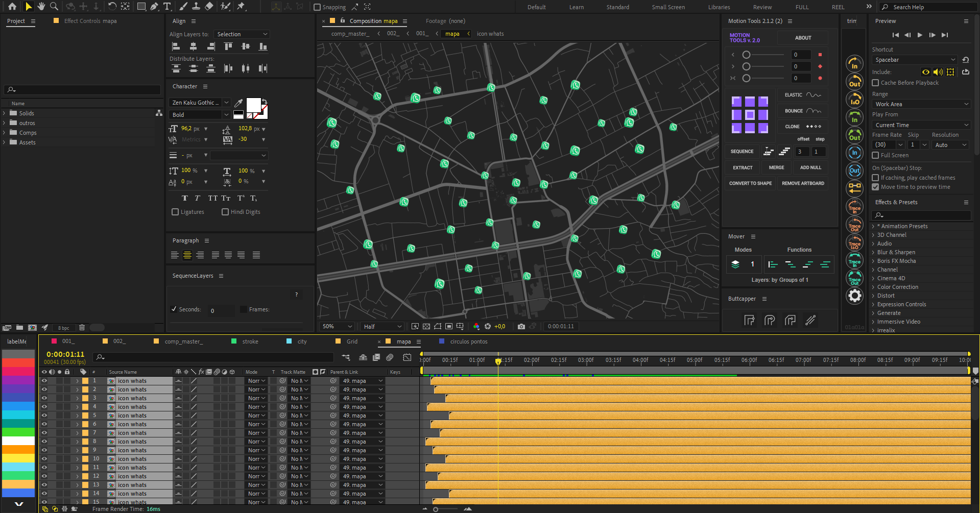Choose the Small Screen workspace
Image resolution: width=980 pixels, height=513 pixels.
coord(668,7)
